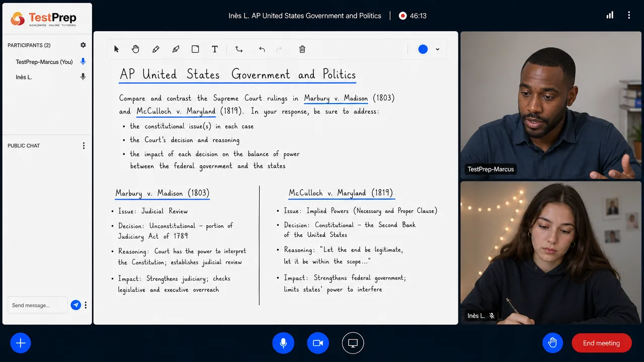
Task: Pick the blue color swatch
Action: pos(423,49)
